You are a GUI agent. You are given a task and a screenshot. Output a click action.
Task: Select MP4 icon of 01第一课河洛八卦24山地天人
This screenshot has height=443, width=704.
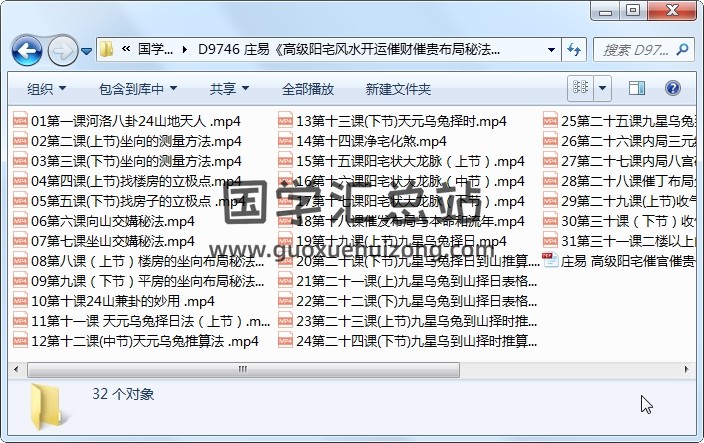tap(20, 121)
